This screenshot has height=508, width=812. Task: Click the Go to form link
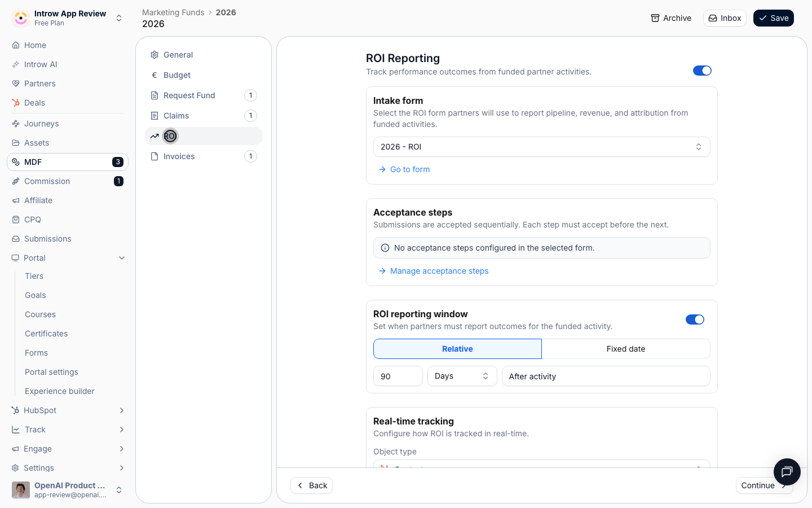404,169
